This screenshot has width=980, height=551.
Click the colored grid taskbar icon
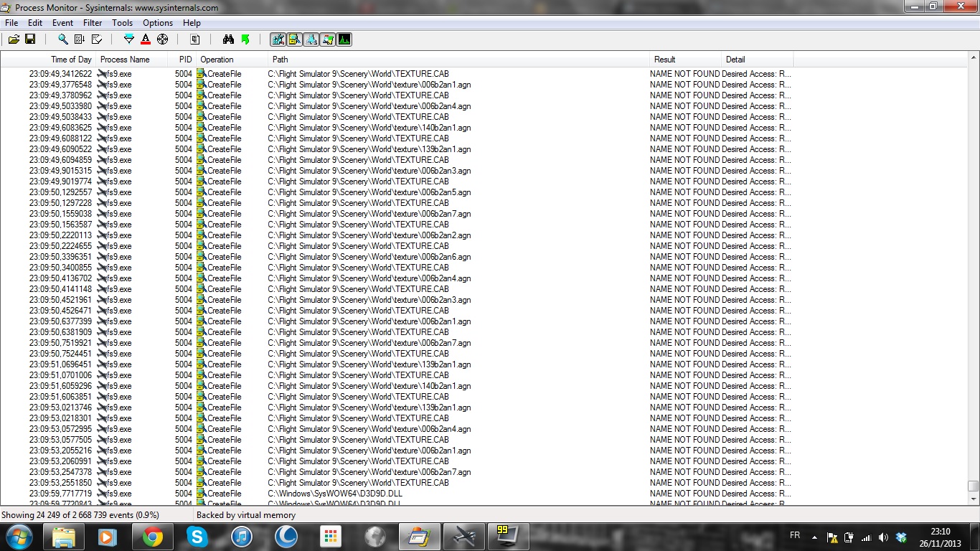point(331,537)
